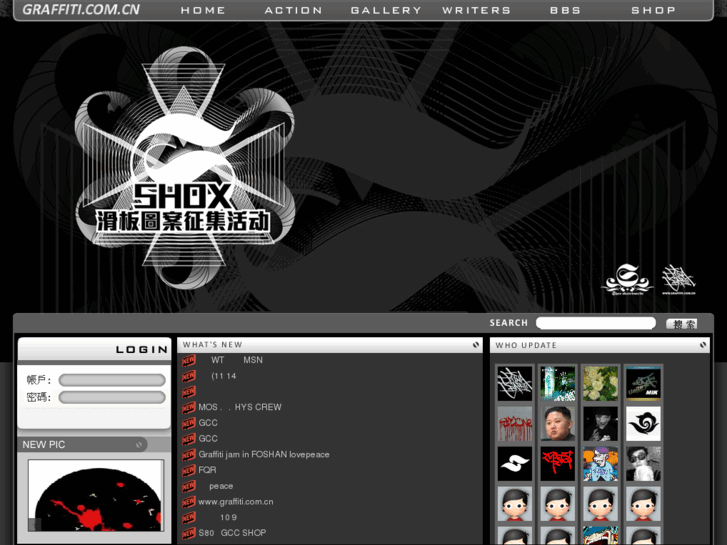The height and width of the screenshot is (545, 727).
Task: Open the WRITERS page
Action: (476, 10)
